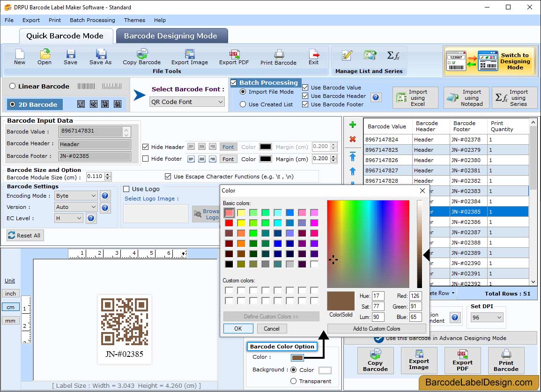
Task: Open the Barcode Color Option swatch
Action: (297, 357)
